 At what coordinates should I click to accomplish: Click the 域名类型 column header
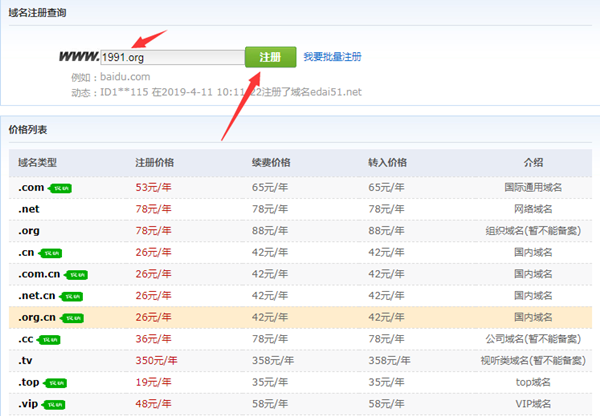point(36,162)
